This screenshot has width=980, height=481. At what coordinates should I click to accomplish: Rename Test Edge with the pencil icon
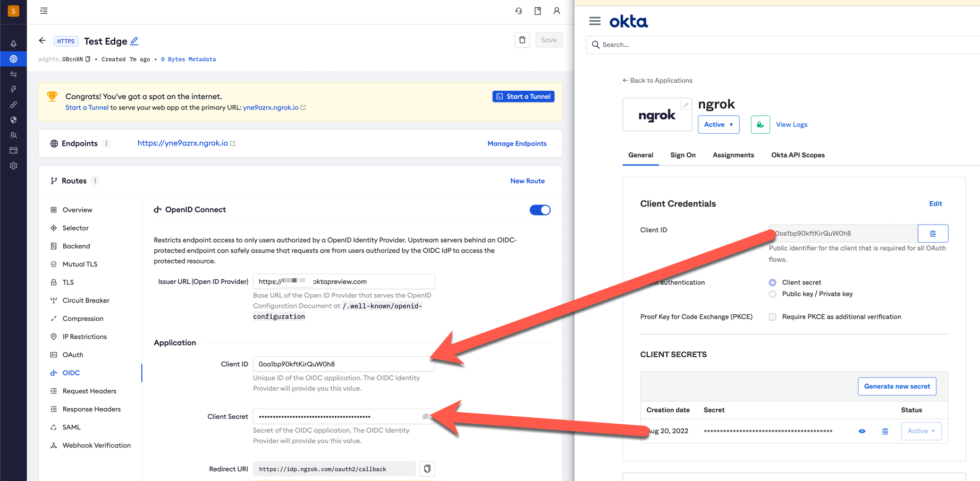134,41
